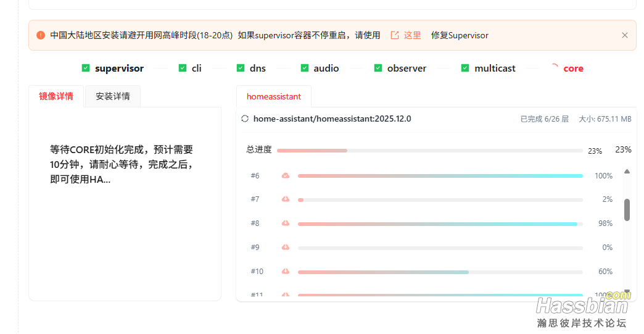Click the refresh icon beside home-assistant image name
This screenshot has width=644, height=334.
[x=245, y=119]
